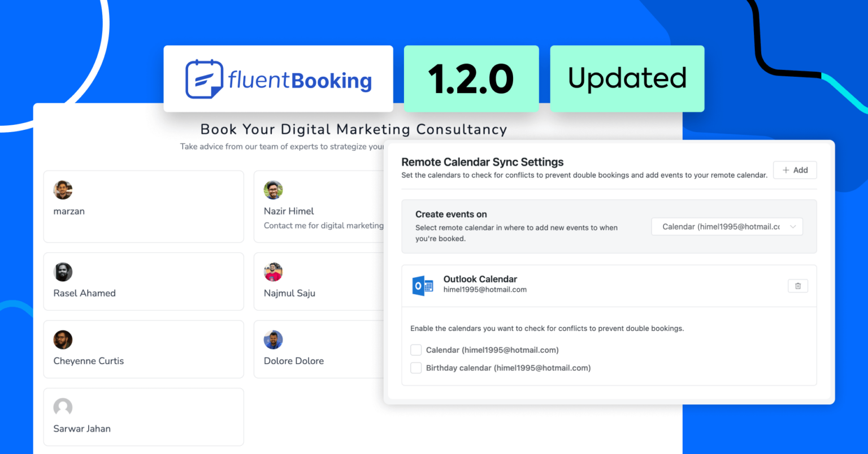Click Cheyenne Curtis's profile avatar

pyautogui.click(x=63, y=340)
